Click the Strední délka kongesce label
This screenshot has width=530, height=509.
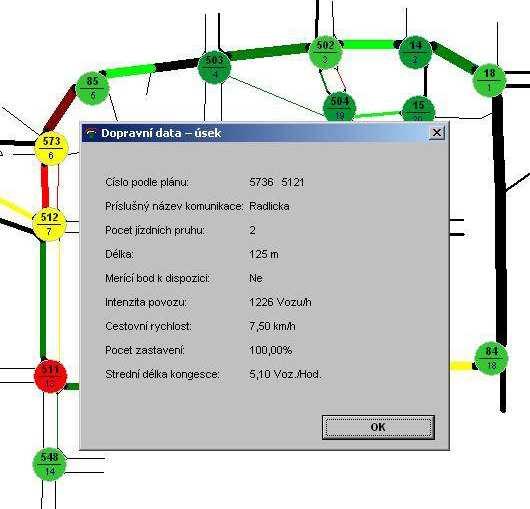pyautogui.click(x=162, y=374)
